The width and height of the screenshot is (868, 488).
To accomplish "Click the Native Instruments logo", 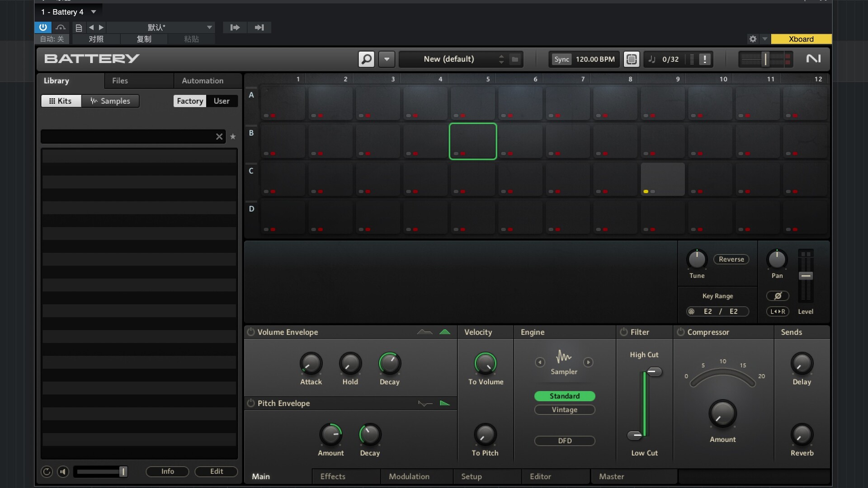I will (x=813, y=59).
